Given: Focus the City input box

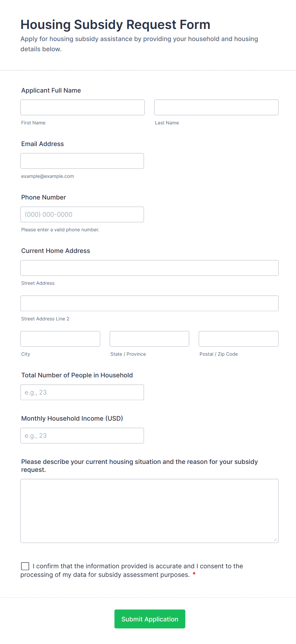Looking at the screenshot, I should [x=60, y=339].
